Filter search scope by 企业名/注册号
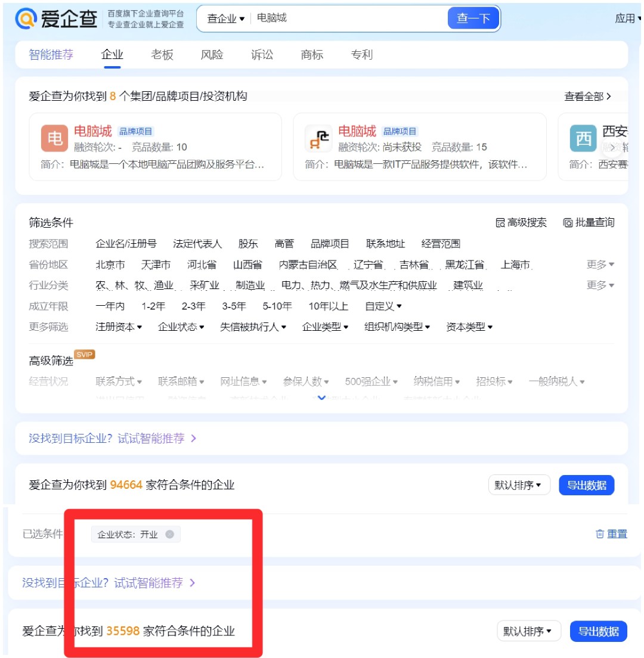Image resolution: width=644 pixels, height=658 pixels. tap(126, 244)
